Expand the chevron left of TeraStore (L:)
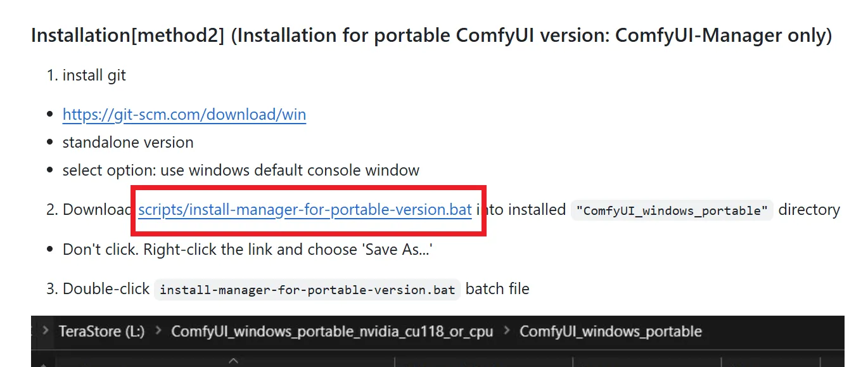The image size is (868, 367). [46, 332]
